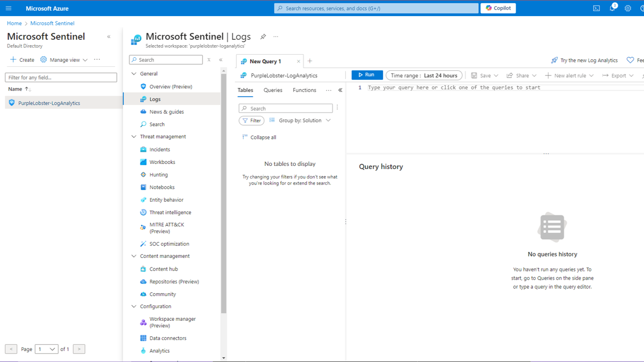This screenshot has width=644, height=362.
Task: Click Collapse all
Action: point(259,137)
